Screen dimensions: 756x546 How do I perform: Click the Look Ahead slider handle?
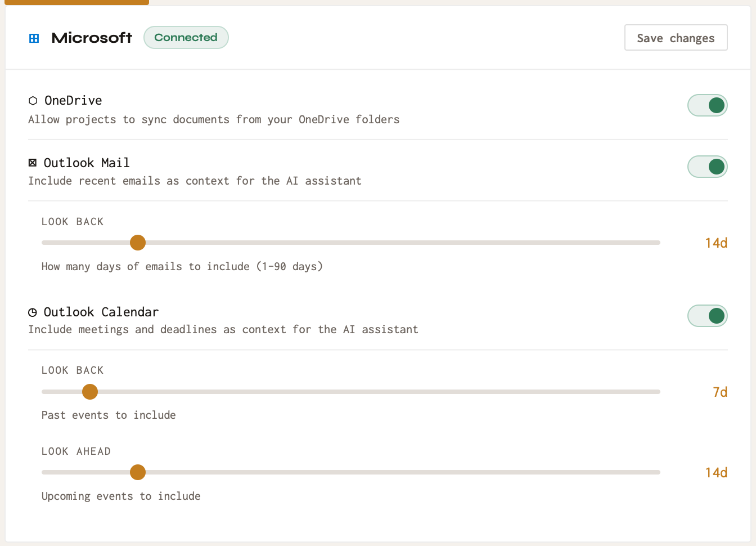(x=138, y=472)
